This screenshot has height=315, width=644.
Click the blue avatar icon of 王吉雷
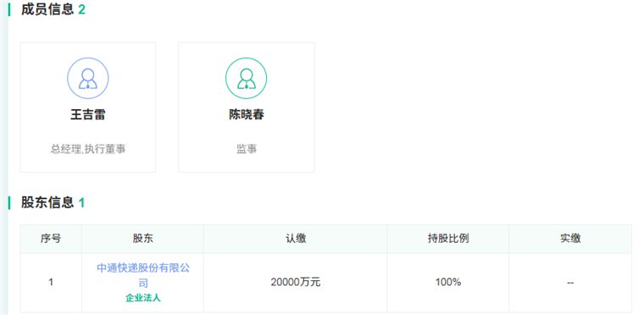click(x=88, y=78)
